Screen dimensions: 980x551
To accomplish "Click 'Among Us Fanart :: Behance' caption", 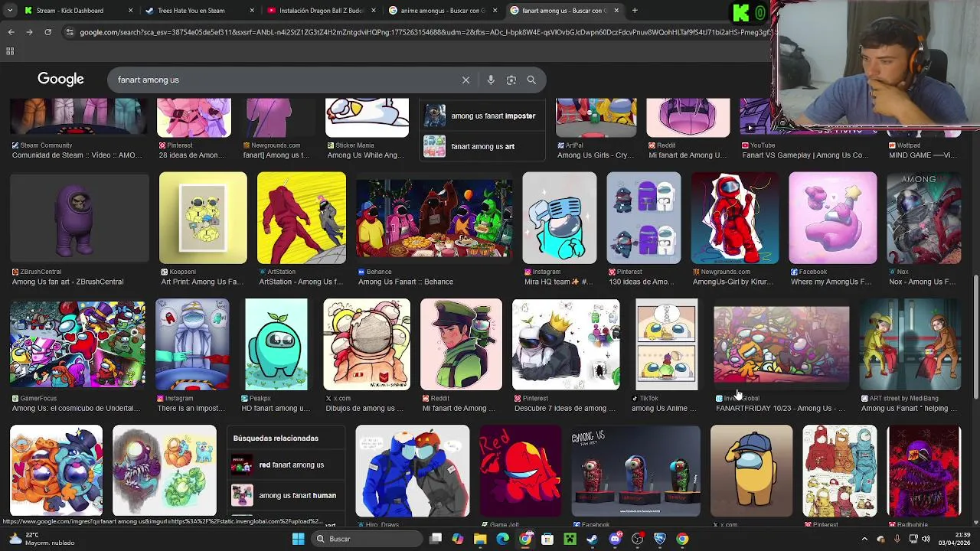I will (x=406, y=282).
